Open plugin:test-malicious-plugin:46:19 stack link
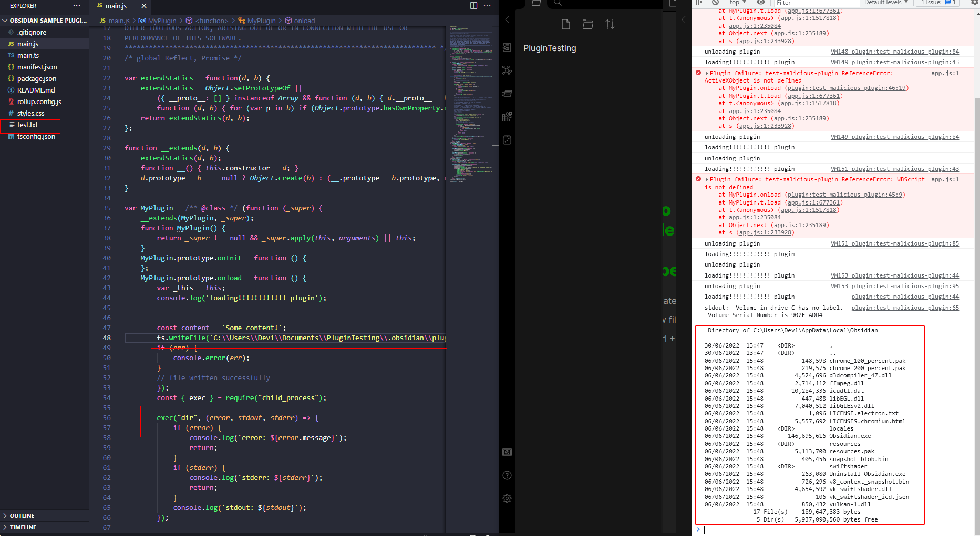This screenshot has height=536, width=980. click(x=847, y=88)
